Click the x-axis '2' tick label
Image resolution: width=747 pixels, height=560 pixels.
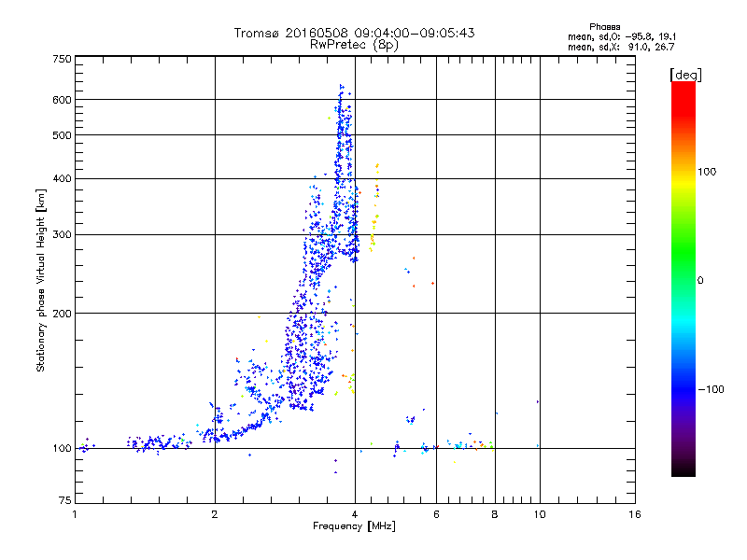(215, 514)
